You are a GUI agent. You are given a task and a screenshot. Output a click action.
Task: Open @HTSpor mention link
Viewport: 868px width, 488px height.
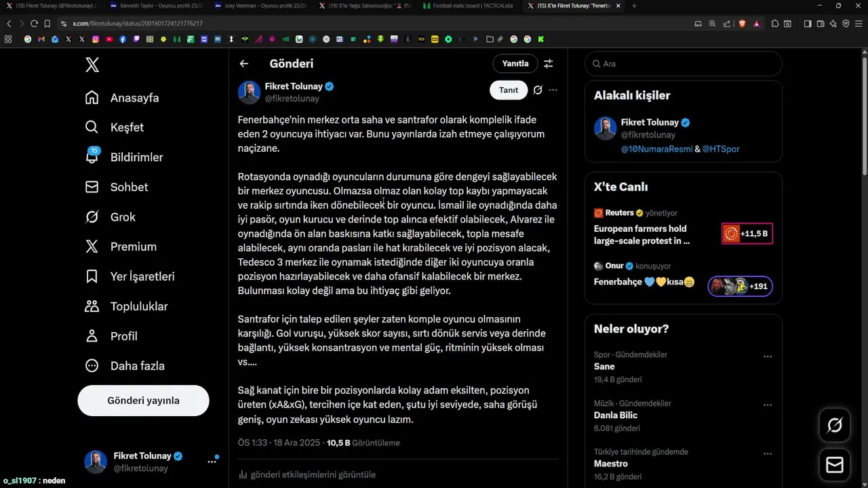(x=721, y=149)
